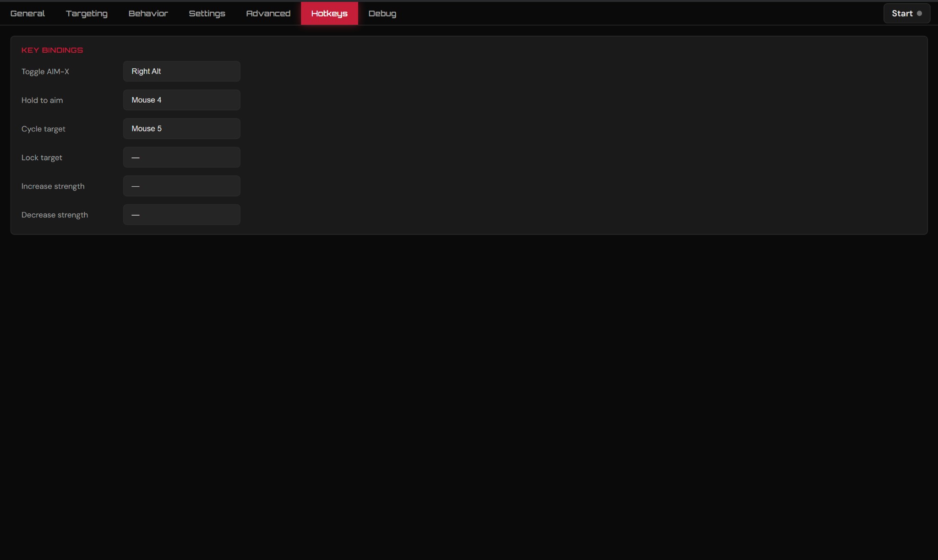The width and height of the screenshot is (938, 560).
Task: Click the Lock target label
Action: coord(42,157)
